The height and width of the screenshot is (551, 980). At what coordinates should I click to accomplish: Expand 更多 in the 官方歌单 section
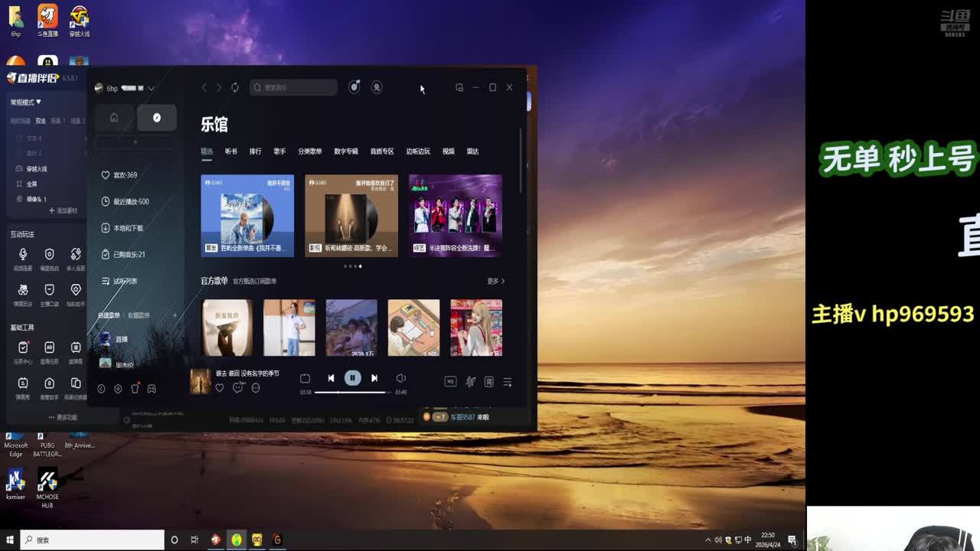(495, 281)
